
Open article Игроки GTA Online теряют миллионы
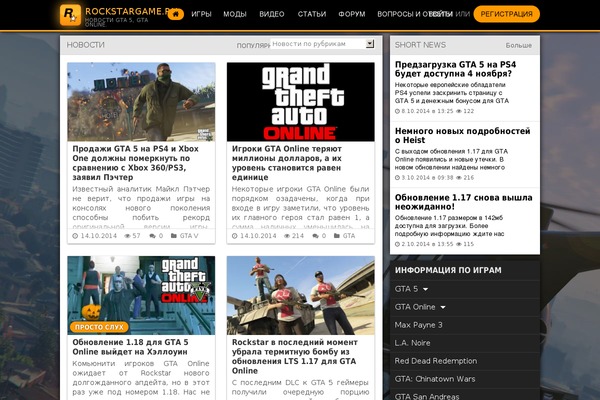tap(287, 163)
